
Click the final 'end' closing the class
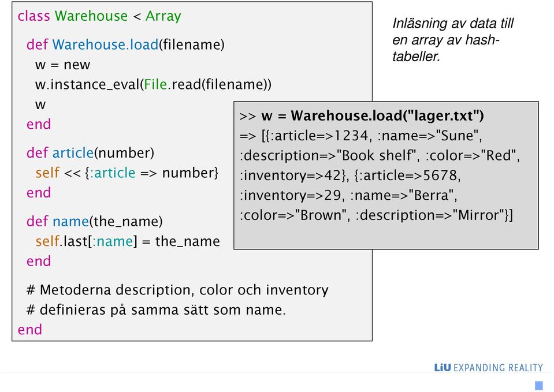(x=29, y=330)
